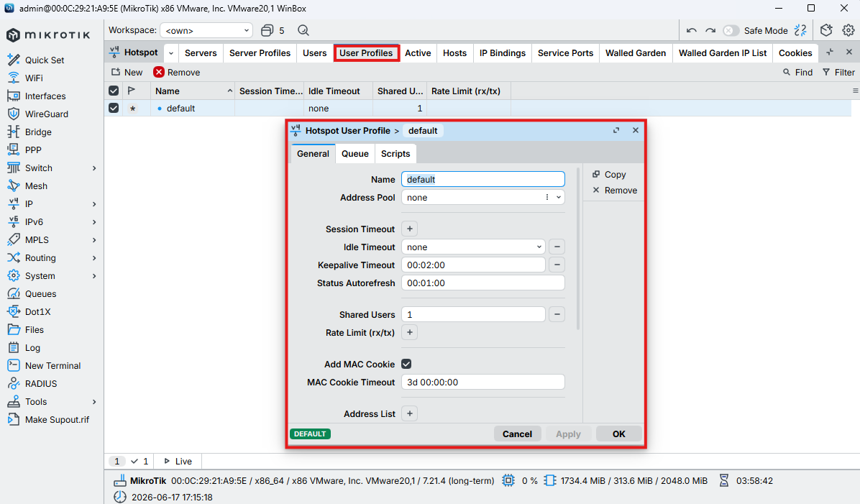Open Dot1X in sidebar
This screenshot has width=860, height=504.
37,311
